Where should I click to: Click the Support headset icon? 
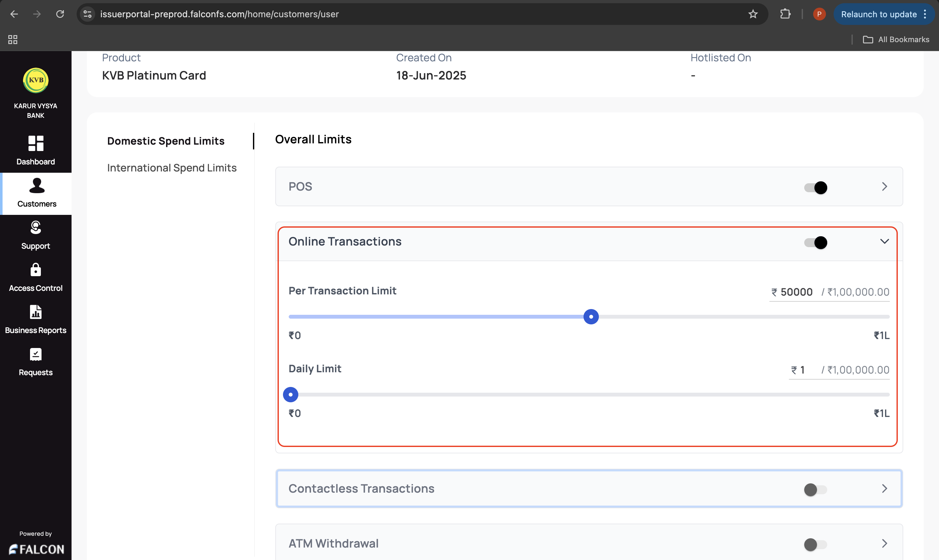pyautogui.click(x=36, y=228)
